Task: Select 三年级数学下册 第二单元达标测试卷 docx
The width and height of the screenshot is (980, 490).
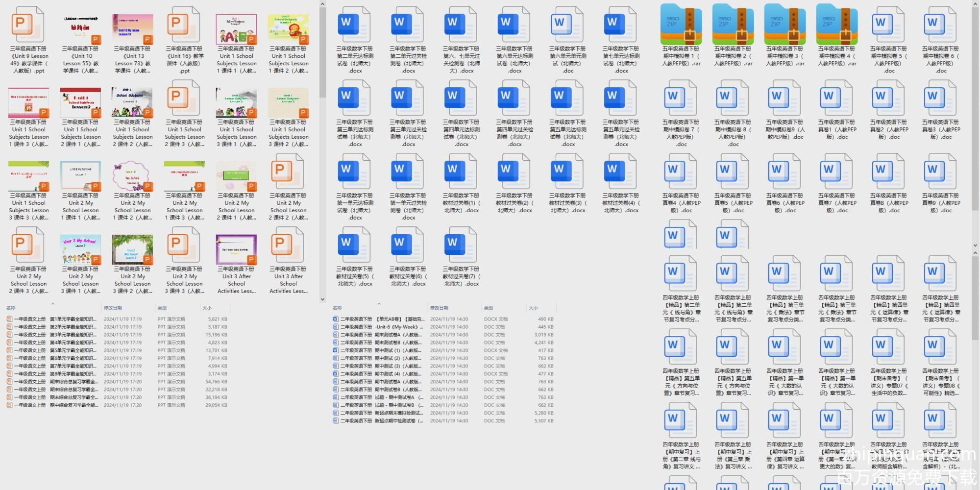Action: [x=355, y=25]
